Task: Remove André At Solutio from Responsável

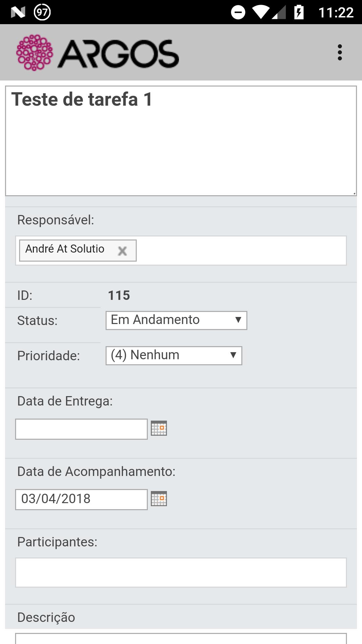Action: pos(122,251)
